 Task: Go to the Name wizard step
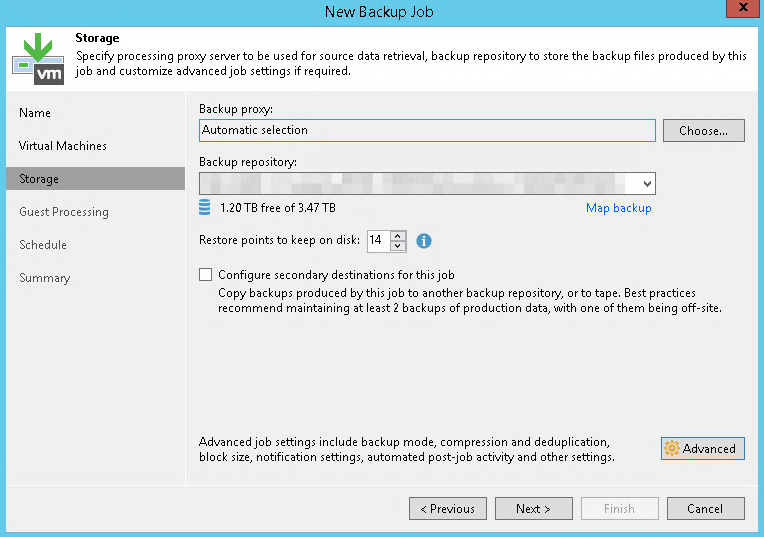(x=35, y=113)
